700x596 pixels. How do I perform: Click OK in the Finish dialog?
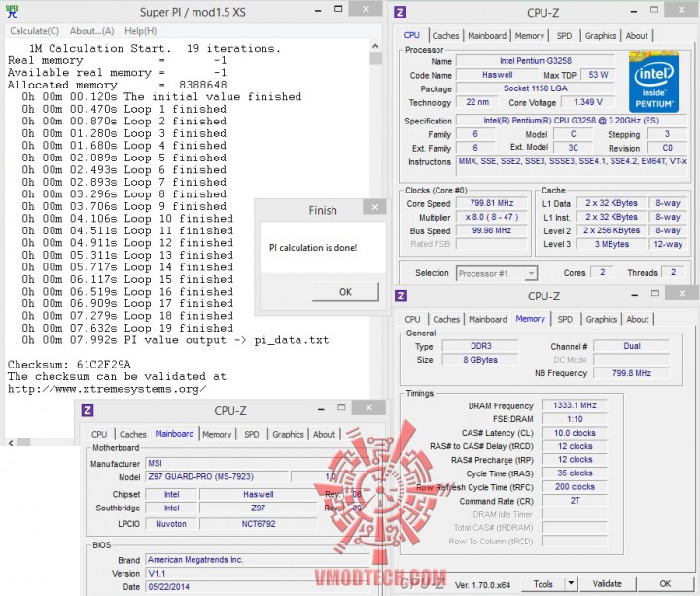coord(345,292)
